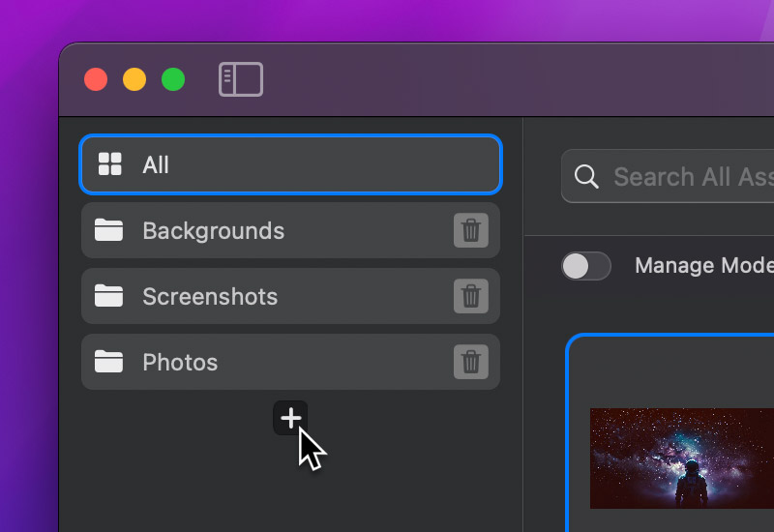
Task: Enable the Manage Mode switch
Action: (586, 266)
